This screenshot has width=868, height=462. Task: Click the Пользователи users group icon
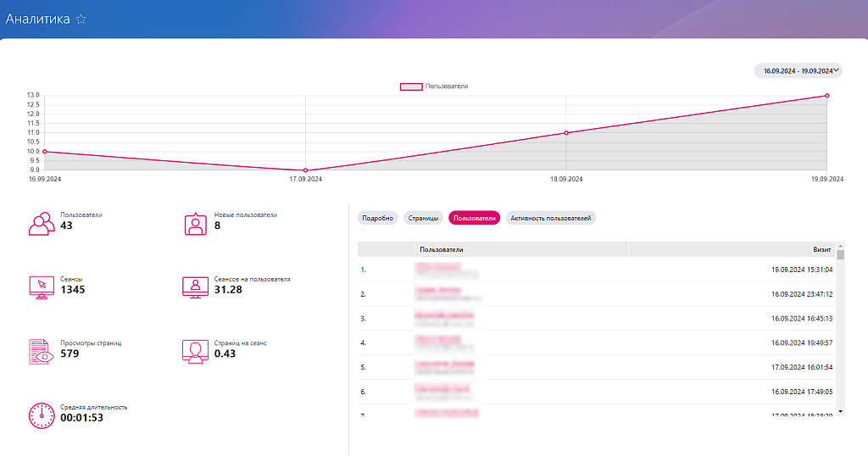42,223
